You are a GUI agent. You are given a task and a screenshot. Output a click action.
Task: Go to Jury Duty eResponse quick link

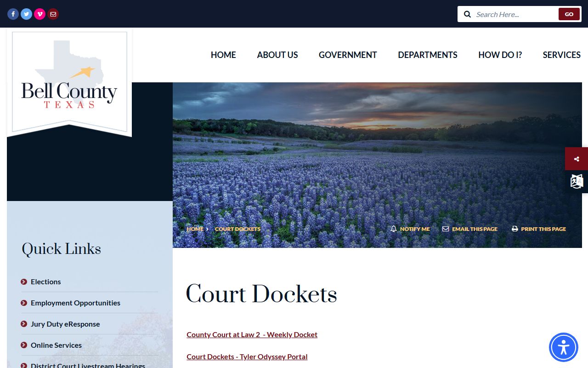(x=65, y=324)
